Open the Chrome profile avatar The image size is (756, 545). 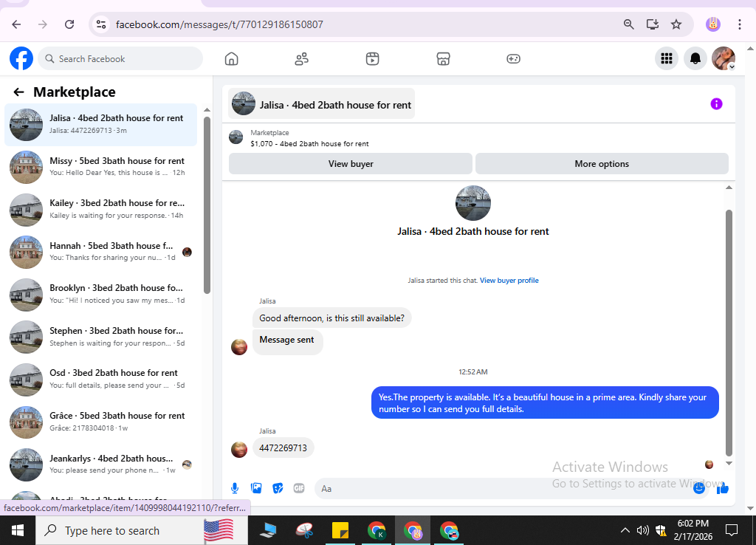point(713,24)
